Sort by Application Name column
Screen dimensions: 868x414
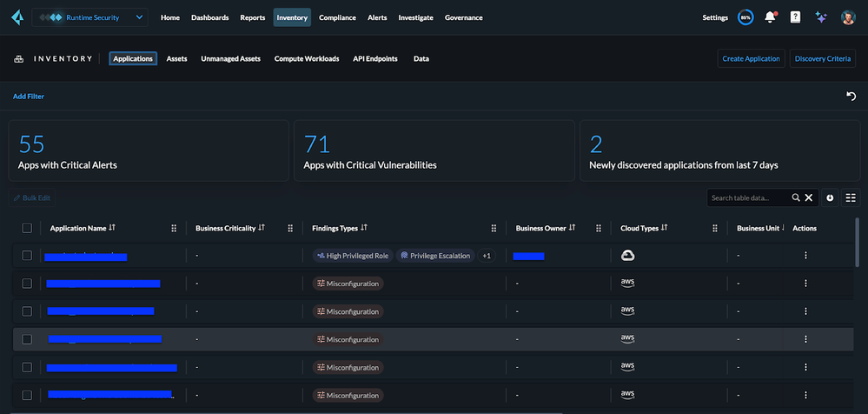point(113,228)
